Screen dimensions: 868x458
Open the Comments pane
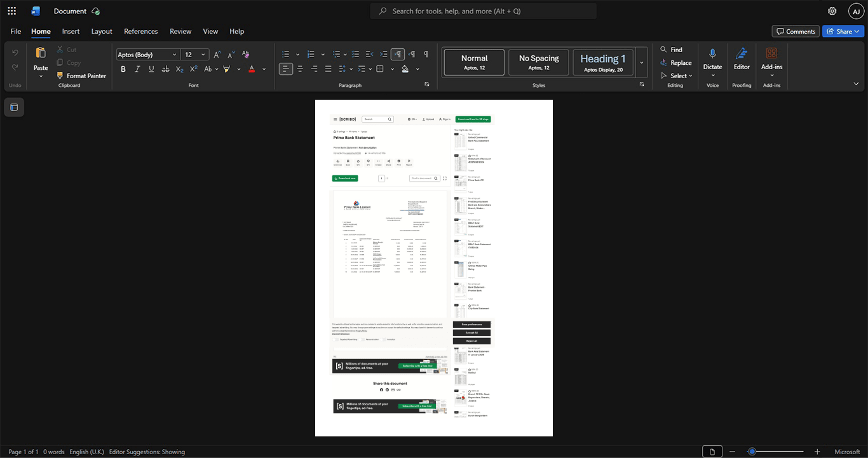coord(796,31)
